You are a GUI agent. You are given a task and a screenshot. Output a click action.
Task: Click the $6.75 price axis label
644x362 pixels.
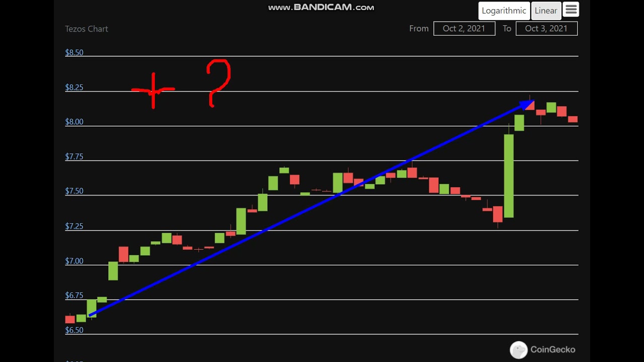click(x=74, y=296)
